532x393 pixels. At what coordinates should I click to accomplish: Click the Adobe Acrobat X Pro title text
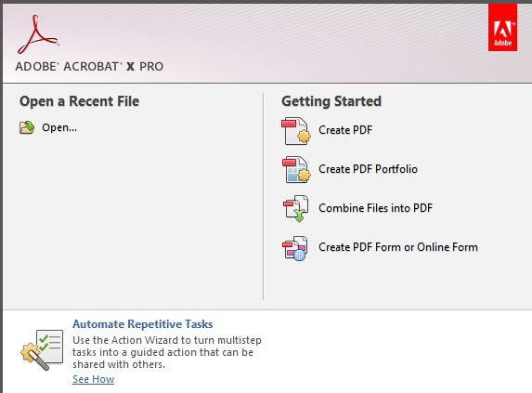[89, 67]
